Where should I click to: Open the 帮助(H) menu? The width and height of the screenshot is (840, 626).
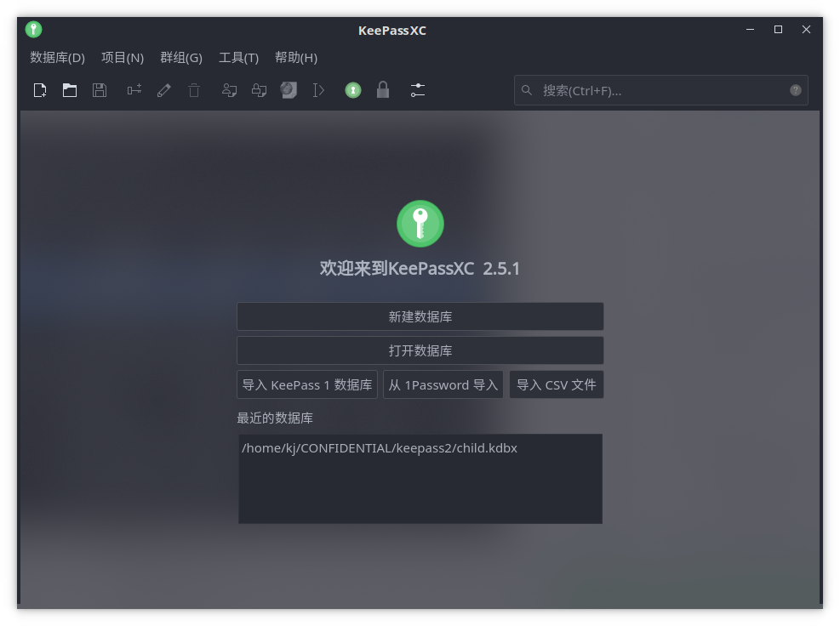pyautogui.click(x=295, y=58)
